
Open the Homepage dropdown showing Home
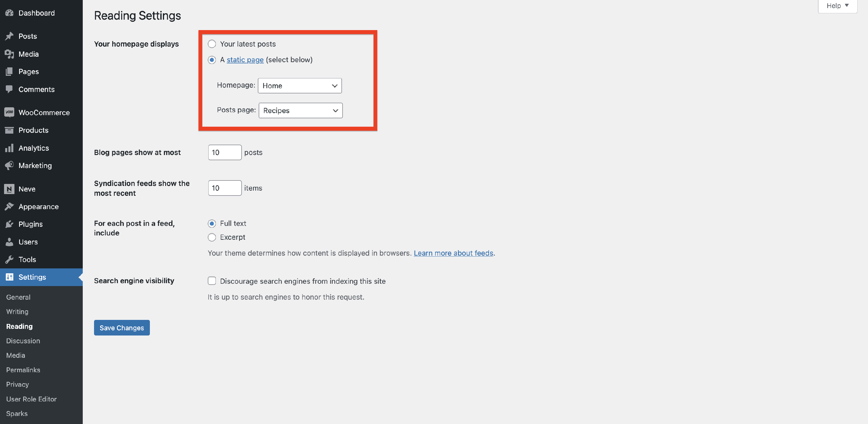point(299,86)
